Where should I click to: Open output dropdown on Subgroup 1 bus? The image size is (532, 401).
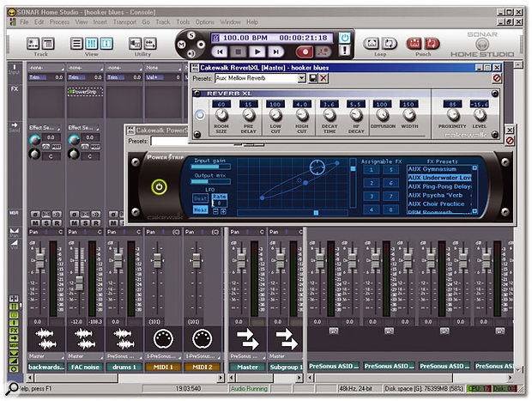[x=285, y=356]
